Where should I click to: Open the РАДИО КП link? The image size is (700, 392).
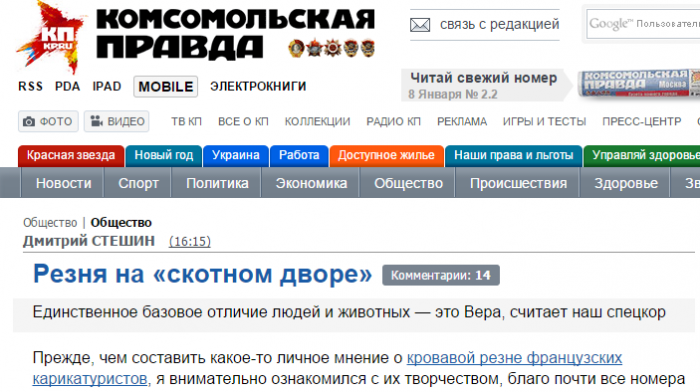pos(393,121)
